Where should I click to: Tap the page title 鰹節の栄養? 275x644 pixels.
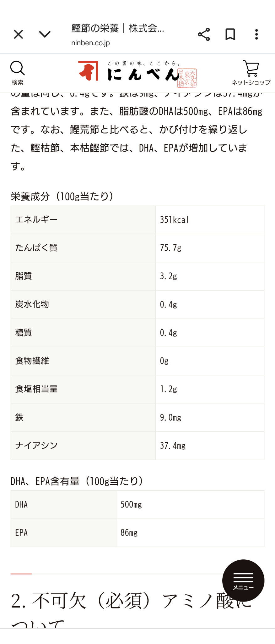[117, 28]
